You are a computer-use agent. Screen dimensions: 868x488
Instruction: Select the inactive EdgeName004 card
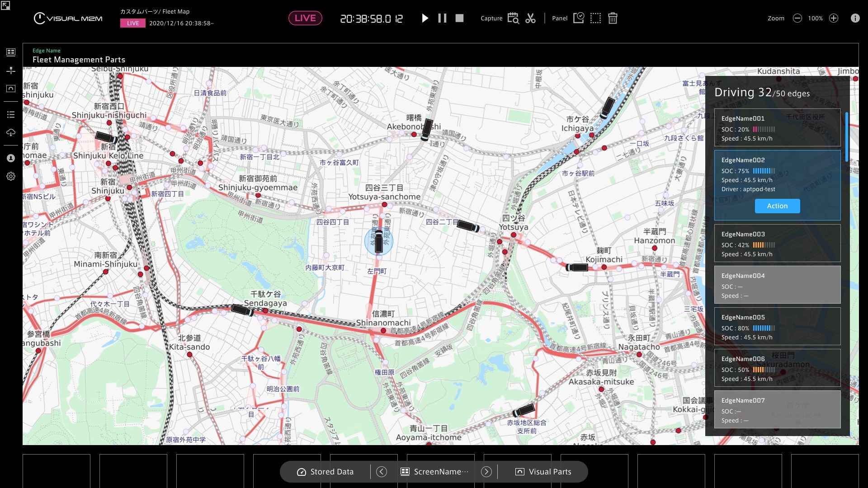pyautogui.click(x=777, y=285)
